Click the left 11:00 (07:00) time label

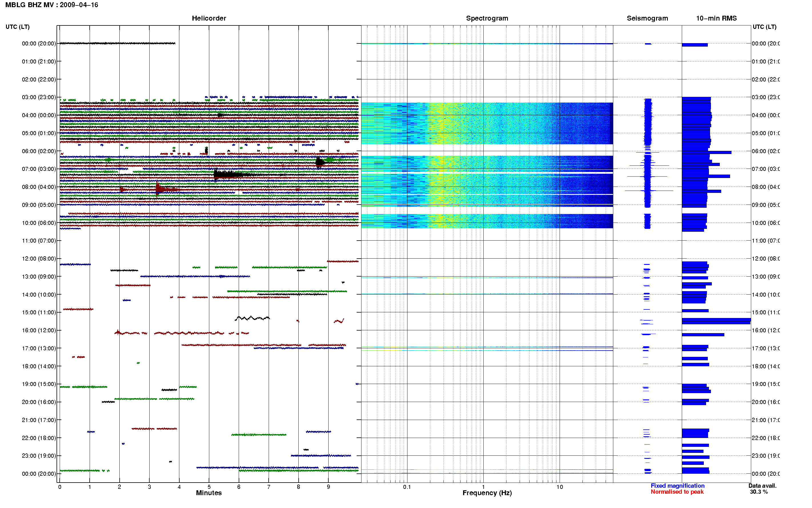(39, 241)
